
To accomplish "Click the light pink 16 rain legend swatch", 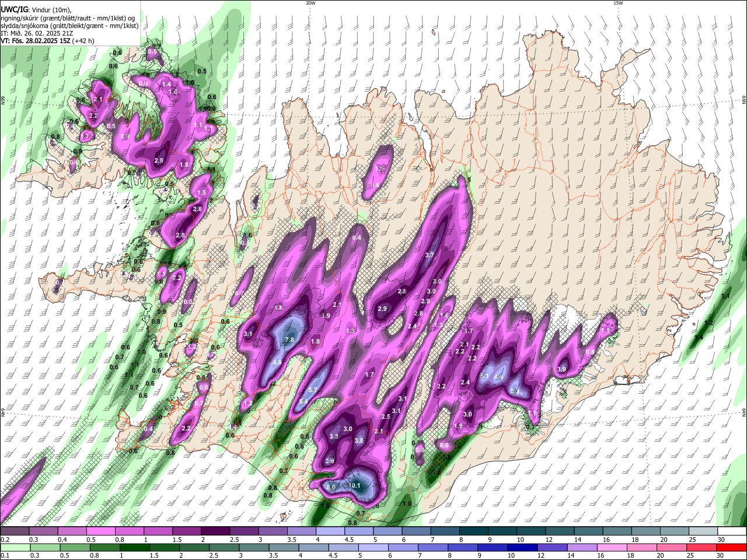I will (612, 547).
